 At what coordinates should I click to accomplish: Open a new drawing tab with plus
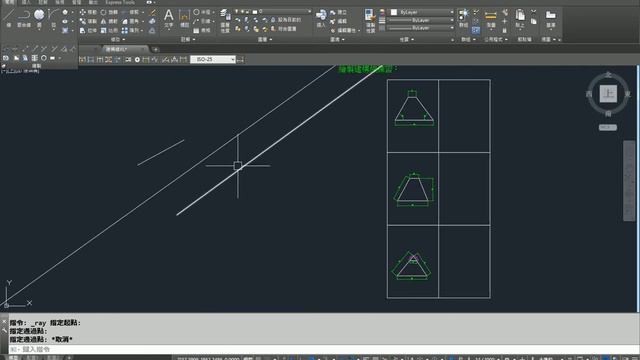pos(155,49)
